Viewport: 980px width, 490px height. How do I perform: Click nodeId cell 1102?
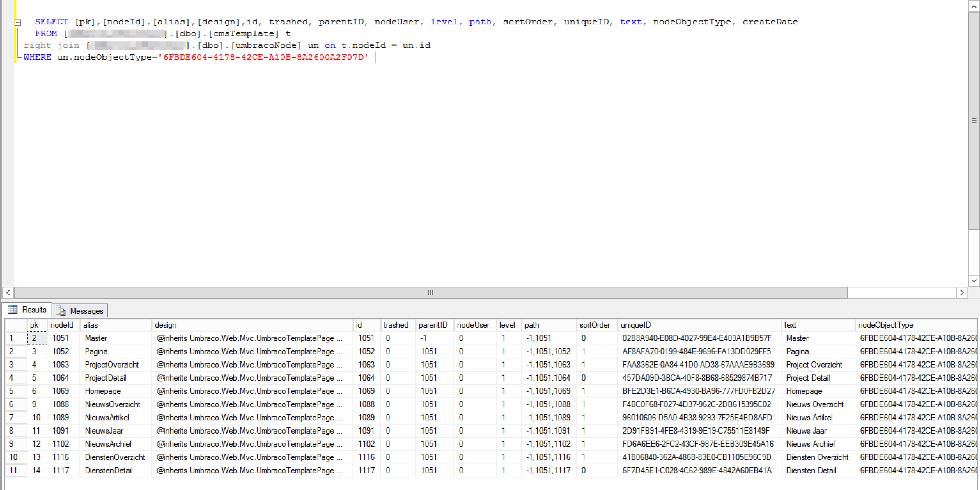(63, 444)
